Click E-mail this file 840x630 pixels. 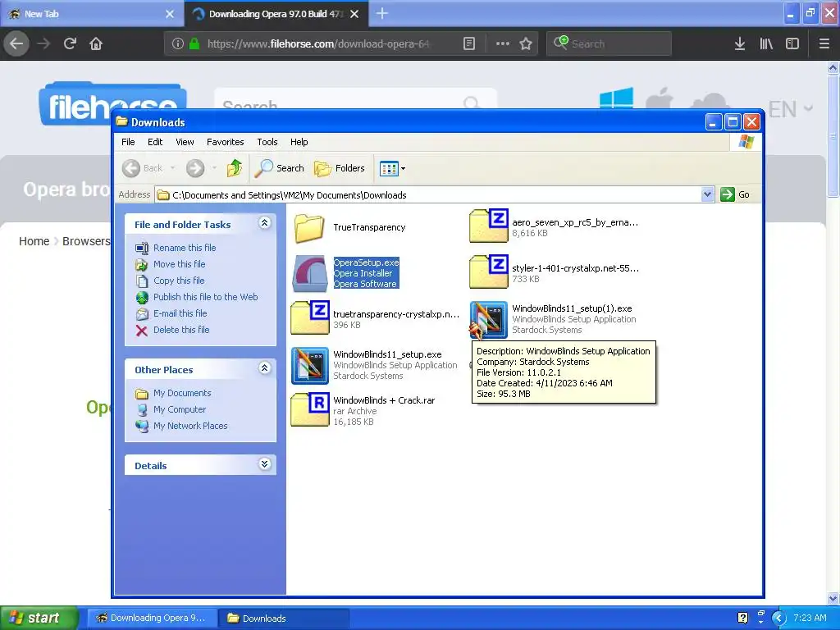point(180,313)
